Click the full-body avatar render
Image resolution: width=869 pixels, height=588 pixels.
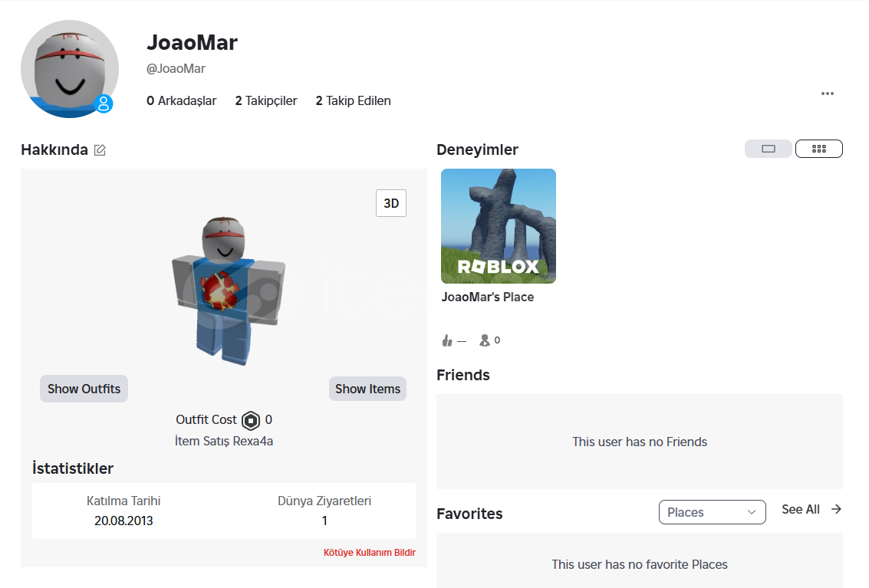[229, 291]
